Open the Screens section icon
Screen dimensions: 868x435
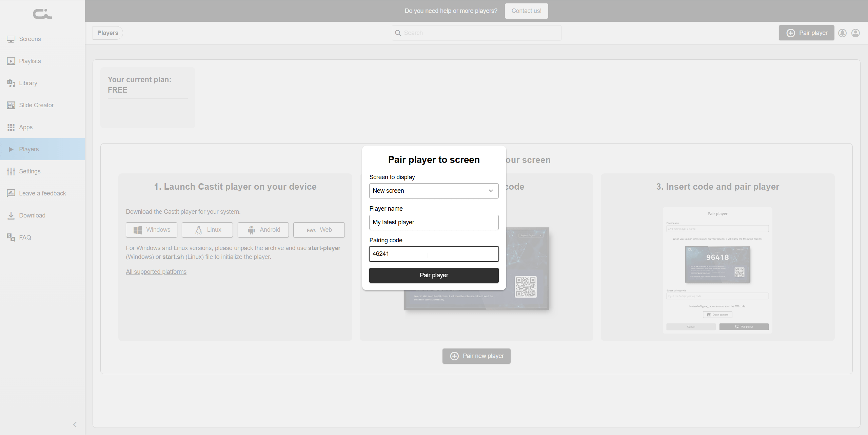(x=11, y=39)
